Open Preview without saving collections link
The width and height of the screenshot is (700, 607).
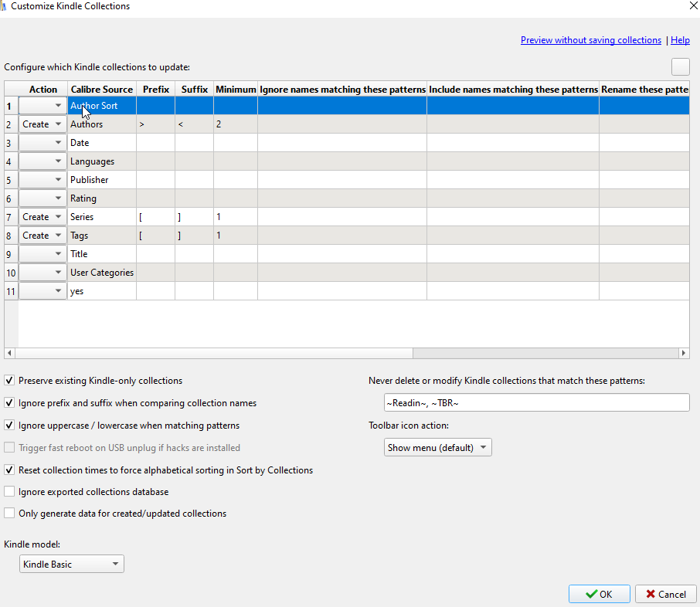click(x=590, y=40)
